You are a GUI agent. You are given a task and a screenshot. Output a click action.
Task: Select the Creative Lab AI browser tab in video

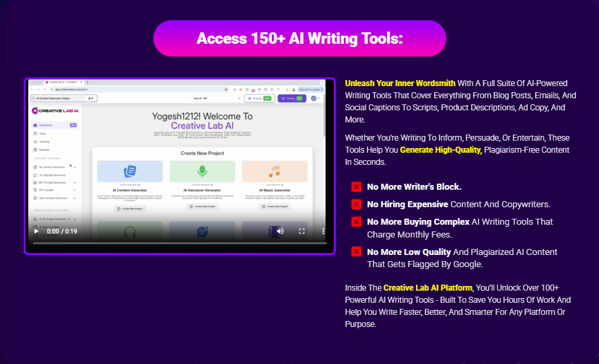[63, 82]
